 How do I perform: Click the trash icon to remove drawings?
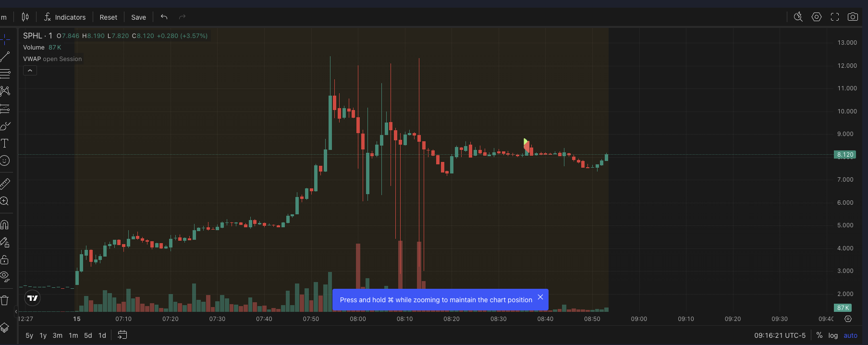click(5, 301)
